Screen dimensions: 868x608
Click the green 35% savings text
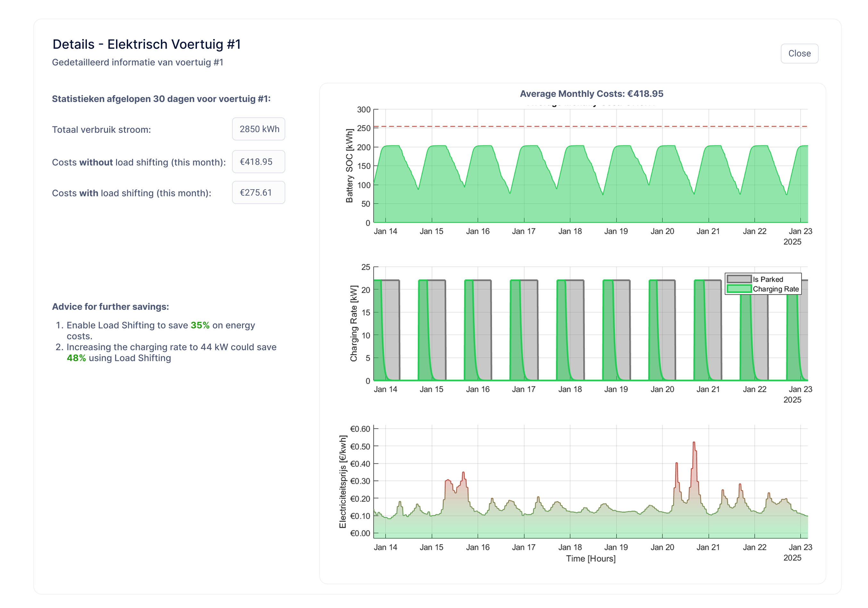point(200,325)
